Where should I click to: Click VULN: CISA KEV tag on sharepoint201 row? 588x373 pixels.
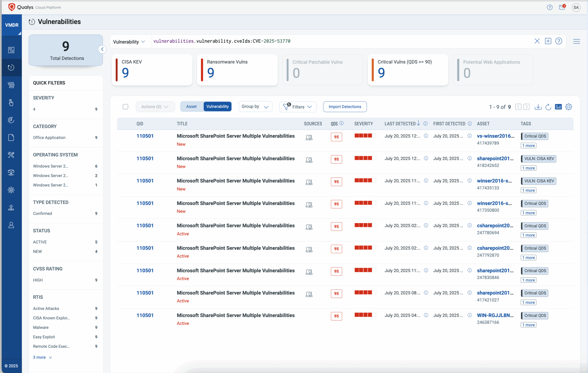(x=538, y=159)
